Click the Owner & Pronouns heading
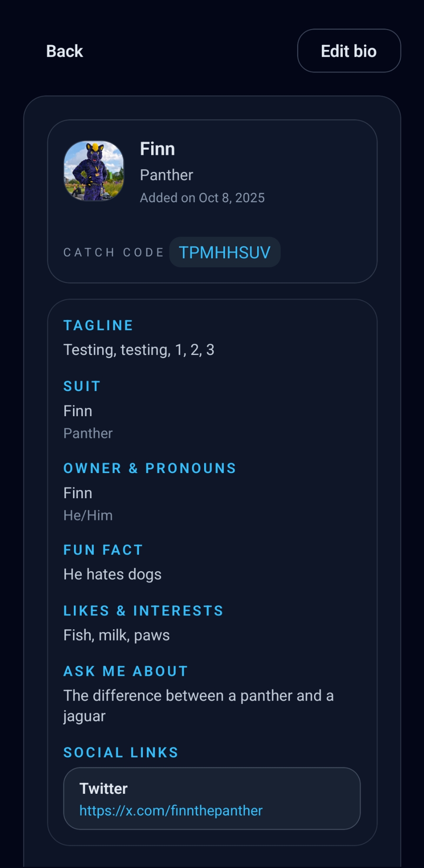This screenshot has height=868, width=424. click(x=149, y=468)
